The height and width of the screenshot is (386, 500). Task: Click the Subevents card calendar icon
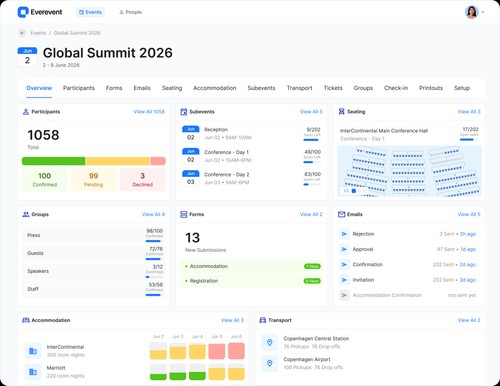pos(184,112)
